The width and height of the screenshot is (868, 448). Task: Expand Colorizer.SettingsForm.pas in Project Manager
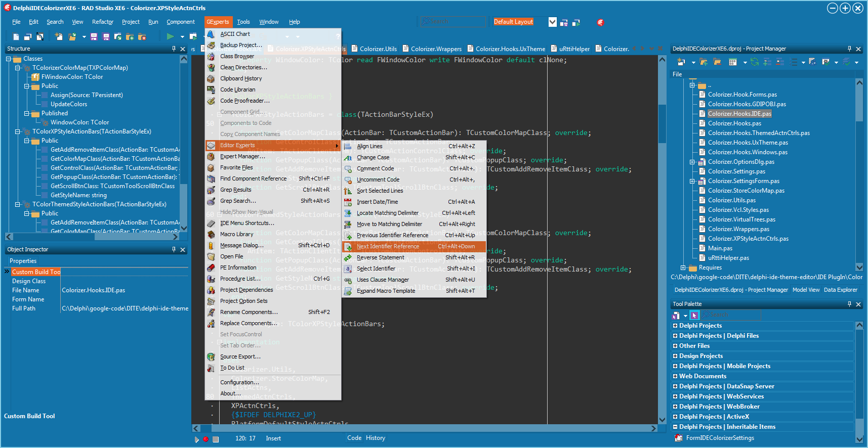tap(692, 182)
